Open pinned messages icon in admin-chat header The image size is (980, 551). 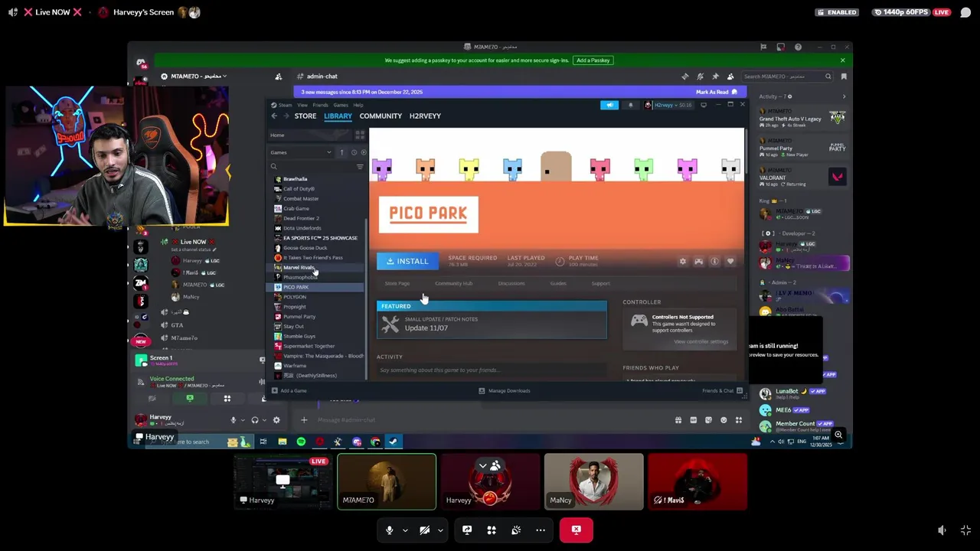(715, 77)
